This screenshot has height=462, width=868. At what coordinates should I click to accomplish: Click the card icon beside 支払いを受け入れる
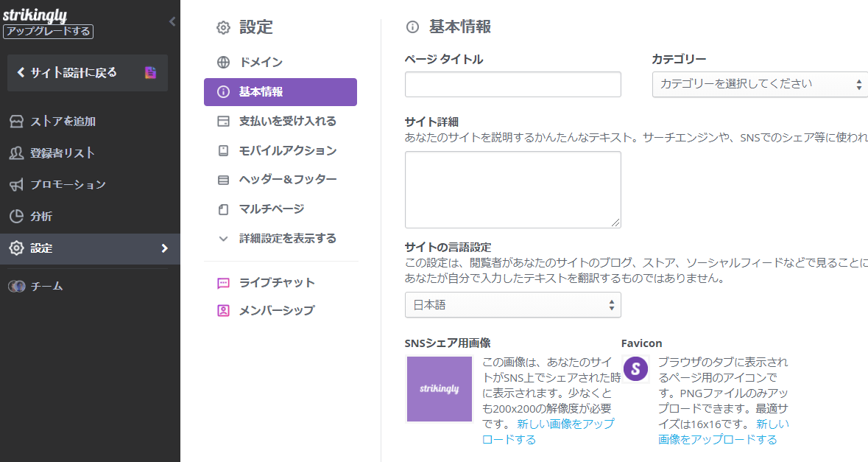(x=224, y=121)
